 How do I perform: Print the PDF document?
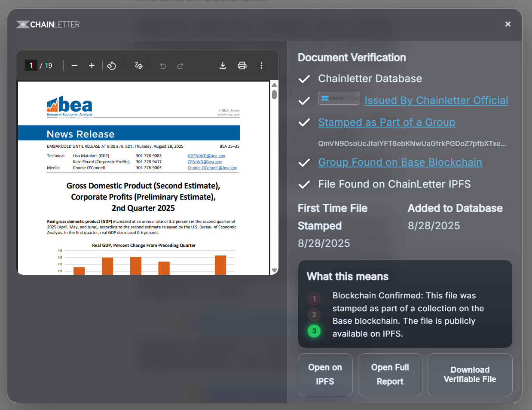pos(242,65)
